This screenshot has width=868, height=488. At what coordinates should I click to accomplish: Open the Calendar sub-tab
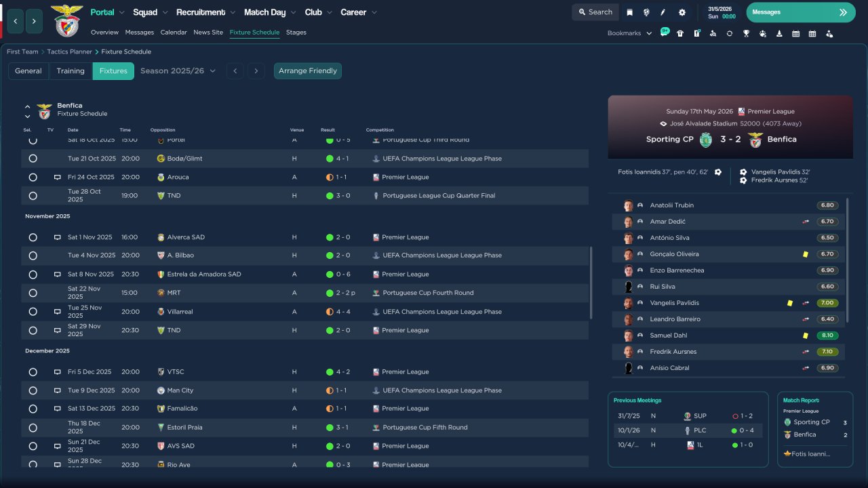point(174,33)
